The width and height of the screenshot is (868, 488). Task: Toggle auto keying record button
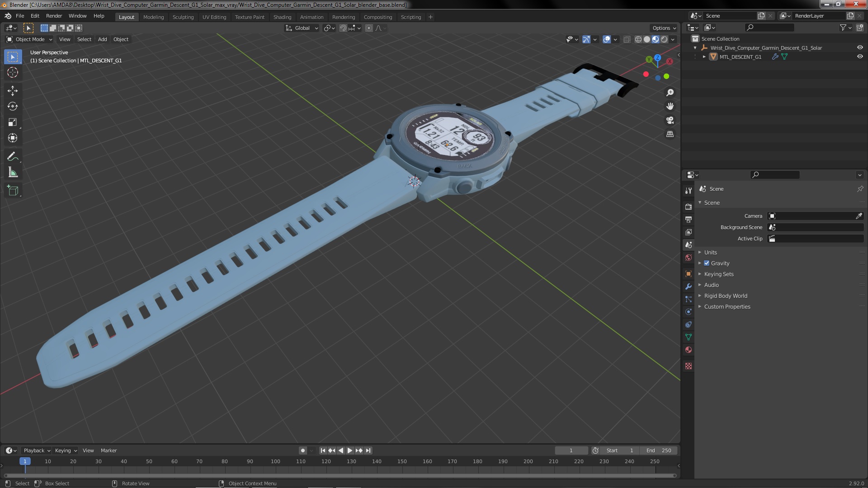click(303, 450)
